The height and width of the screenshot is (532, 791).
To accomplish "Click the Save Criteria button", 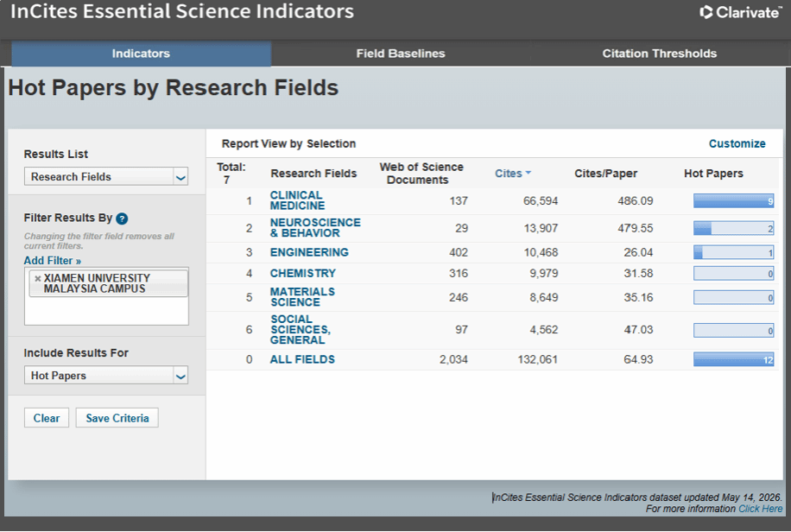I will (x=117, y=418).
